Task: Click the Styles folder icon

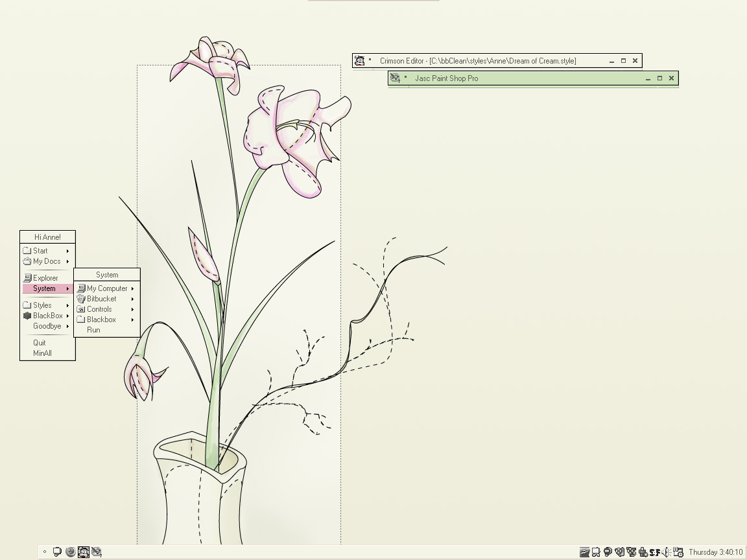Action: point(27,305)
